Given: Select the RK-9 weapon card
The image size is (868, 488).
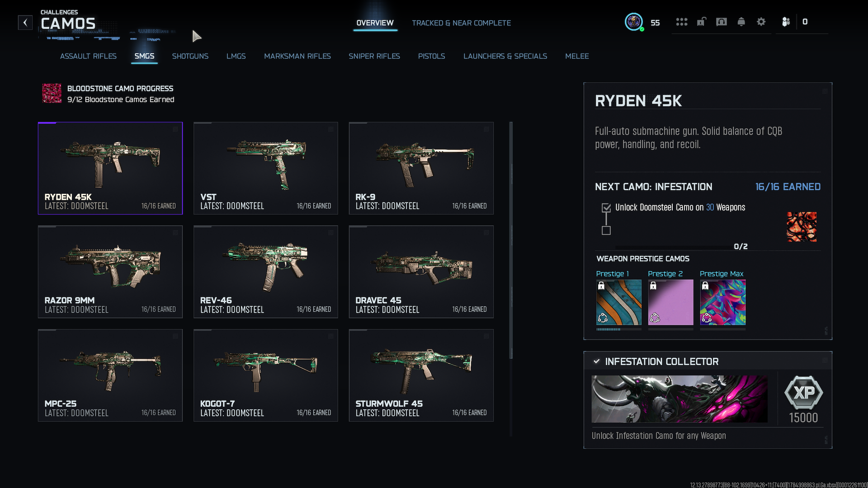Looking at the screenshot, I should click(x=421, y=168).
